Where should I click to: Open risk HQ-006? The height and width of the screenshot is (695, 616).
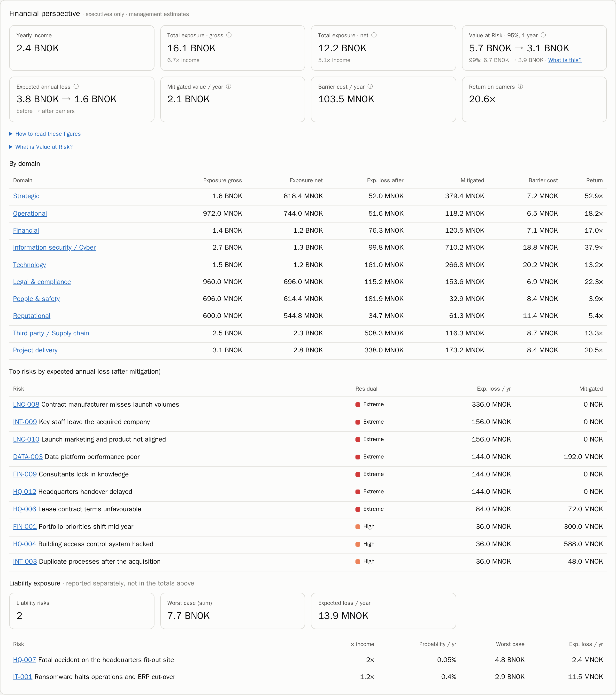tap(24, 509)
